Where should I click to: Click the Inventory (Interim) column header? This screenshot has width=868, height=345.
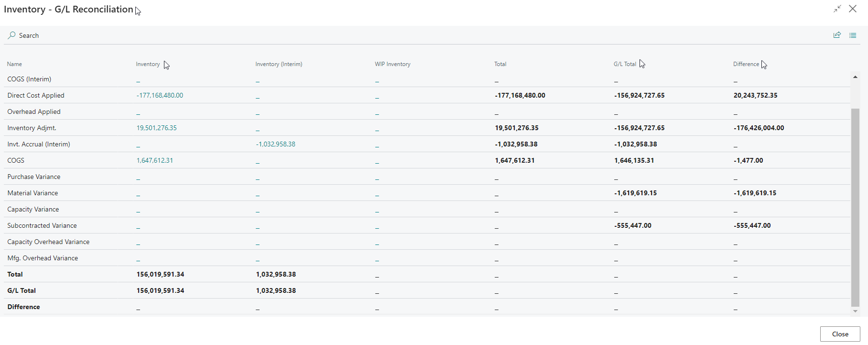(x=279, y=64)
